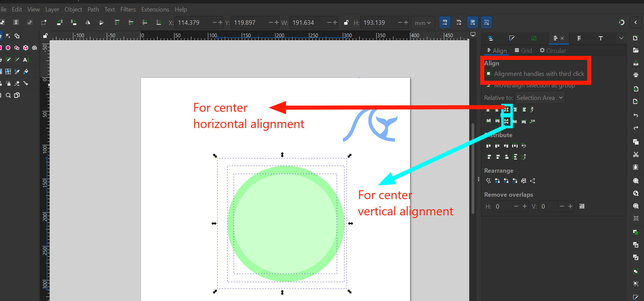Switch to the Circular tab
This screenshot has width=644, height=301.
[x=553, y=50]
